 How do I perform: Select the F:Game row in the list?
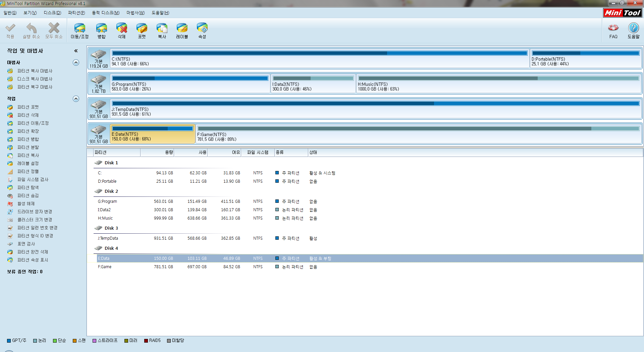tap(365, 267)
